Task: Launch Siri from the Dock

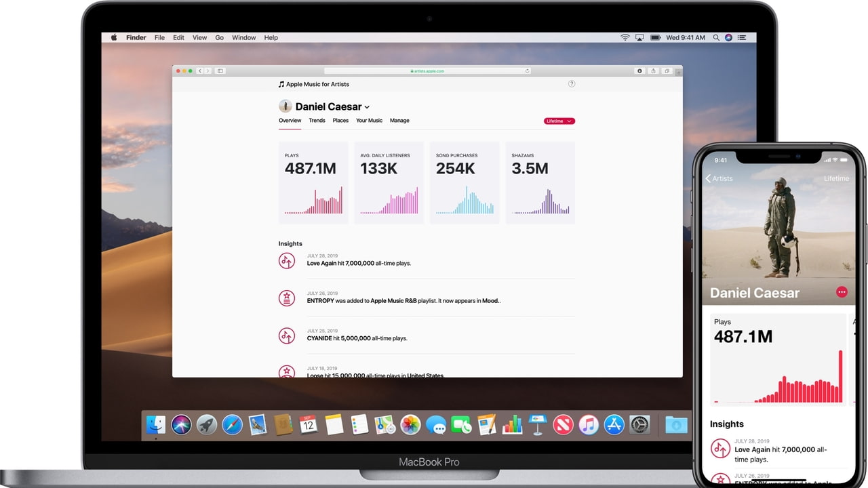Action: (181, 424)
